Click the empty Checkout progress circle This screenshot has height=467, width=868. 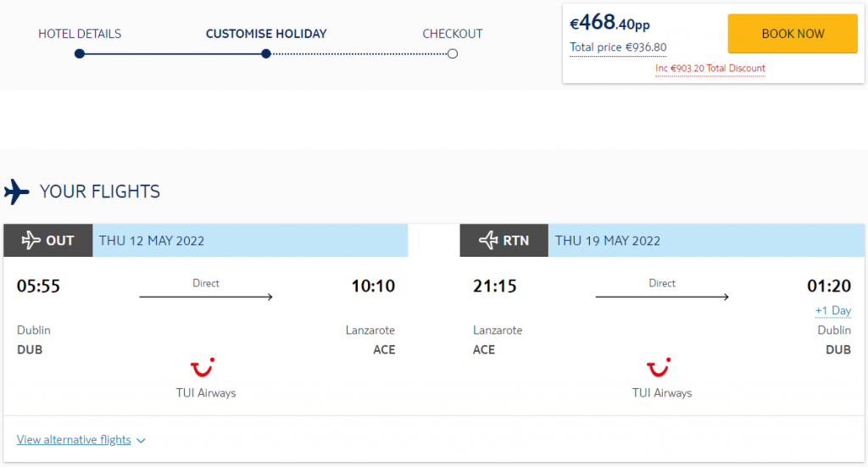(453, 53)
